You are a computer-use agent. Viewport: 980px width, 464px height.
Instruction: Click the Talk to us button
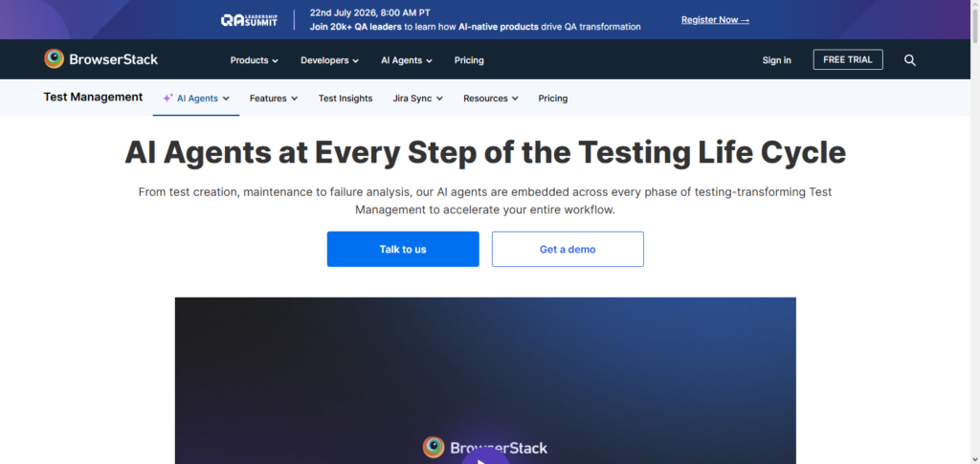point(403,249)
